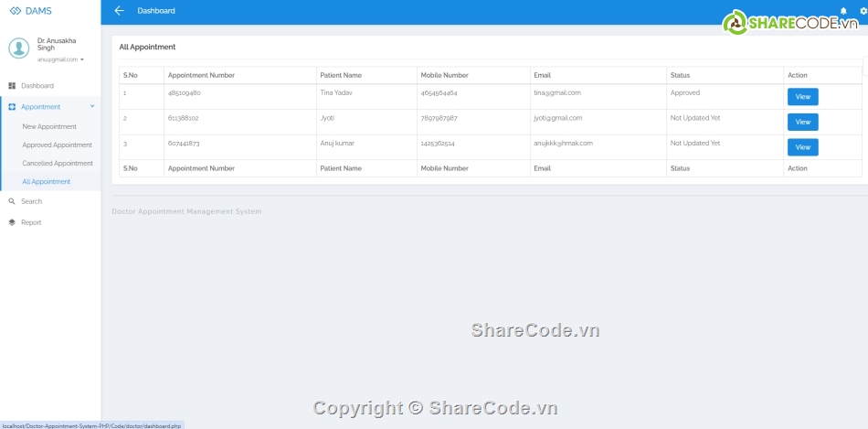Sort by Appointment Number column header
This screenshot has width=868, height=429.
[201, 75]
